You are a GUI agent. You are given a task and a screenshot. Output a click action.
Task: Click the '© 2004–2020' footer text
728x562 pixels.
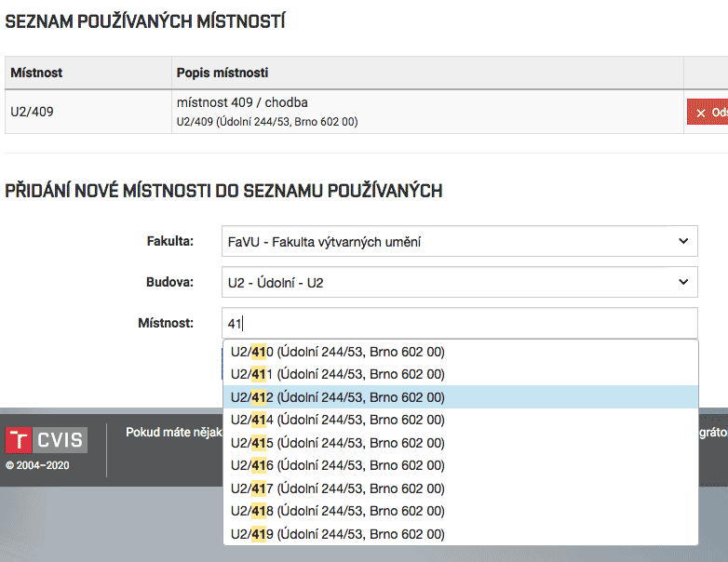(x=37, y=465)
